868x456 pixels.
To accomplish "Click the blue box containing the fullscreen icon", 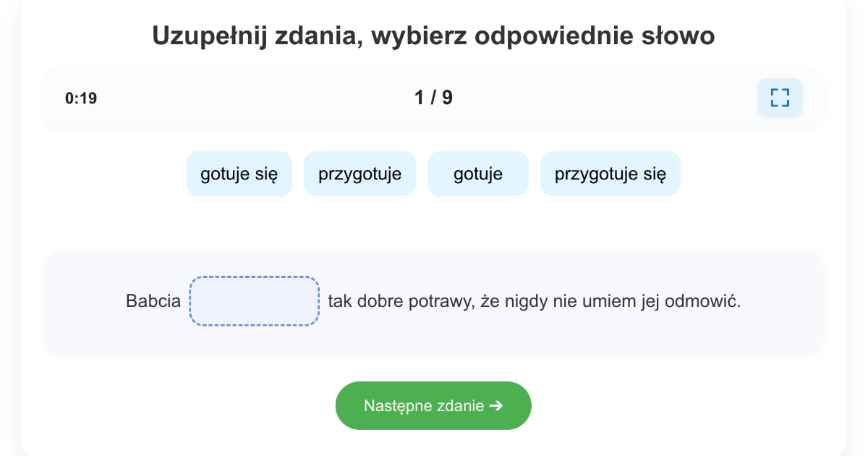I will [780, 97].
